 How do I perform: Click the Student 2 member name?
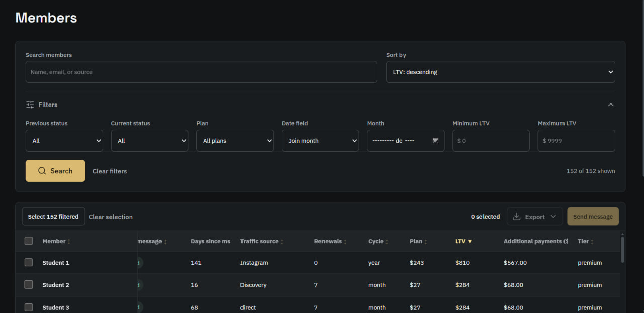(x=56, y=285)
